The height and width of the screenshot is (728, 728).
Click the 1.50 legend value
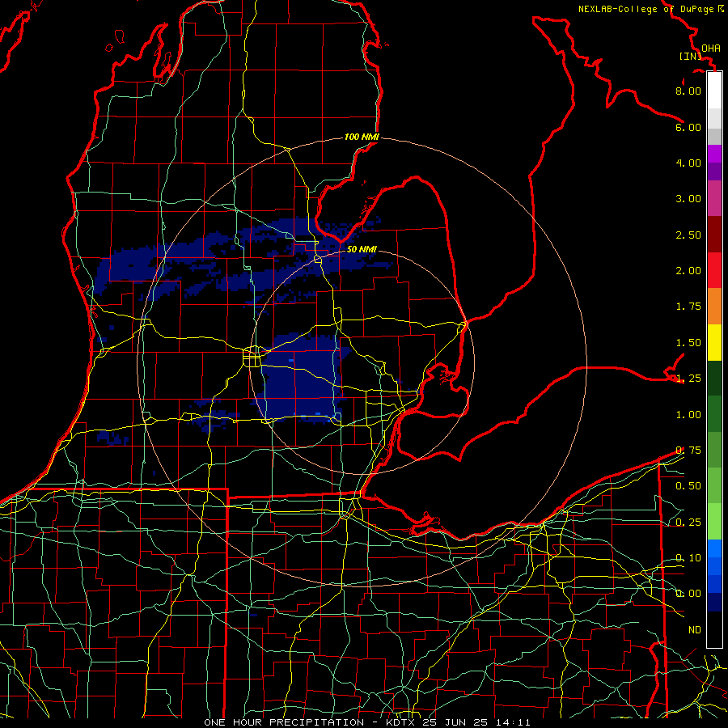tap(688, 343)
